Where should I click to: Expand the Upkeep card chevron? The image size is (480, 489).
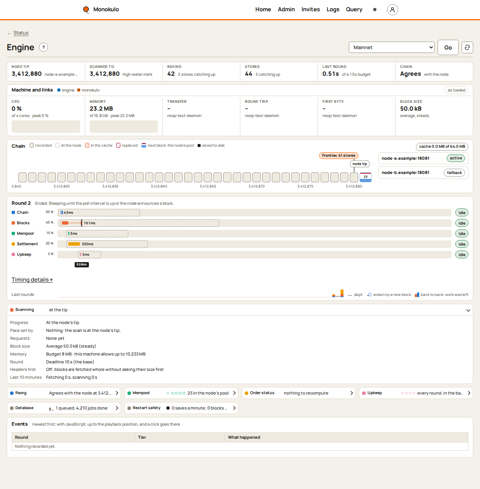click(x=469, y=393)
